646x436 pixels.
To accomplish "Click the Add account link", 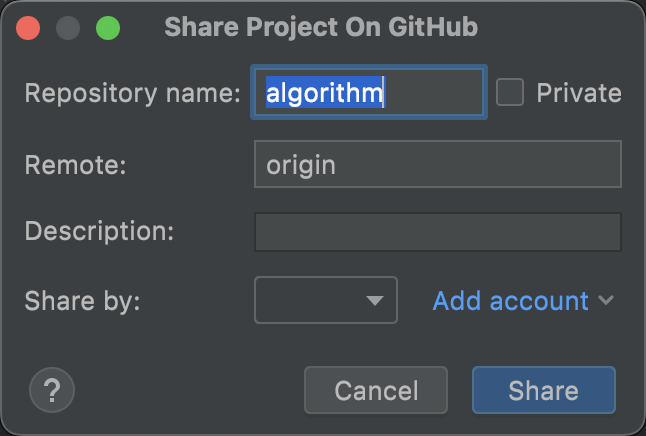I will 510,300.
